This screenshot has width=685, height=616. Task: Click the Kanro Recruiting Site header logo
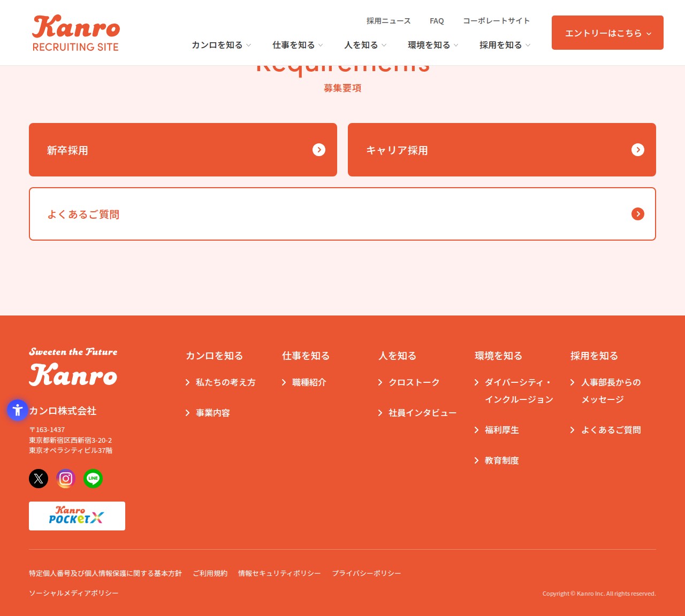point(76,33)
